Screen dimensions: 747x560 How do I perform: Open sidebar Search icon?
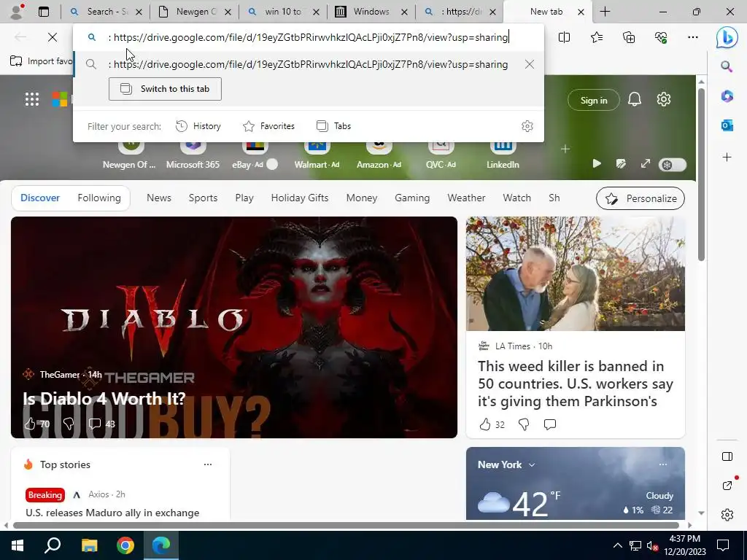pos(727,66)
